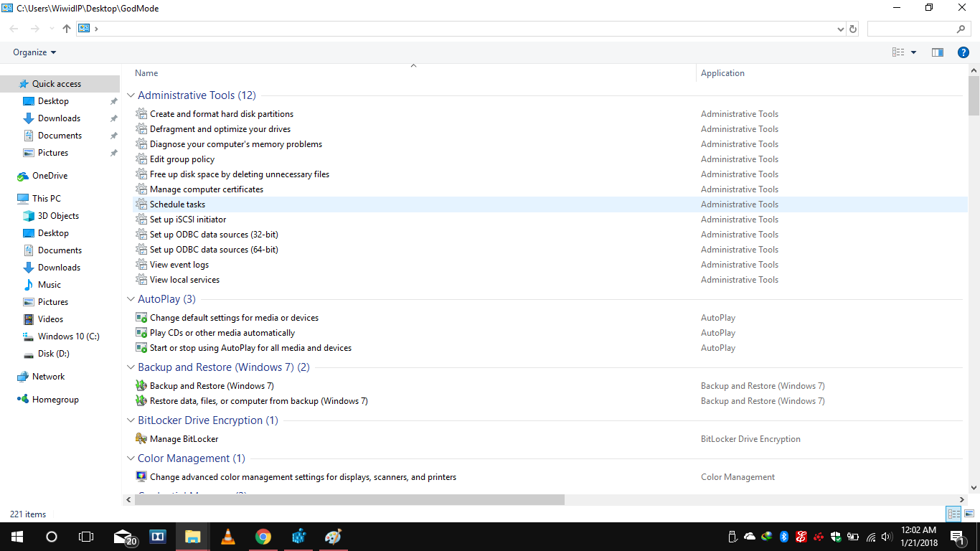Click the Help question mark icon
The width and height of the screenshot is (980, 551).
tap(963, 52)
